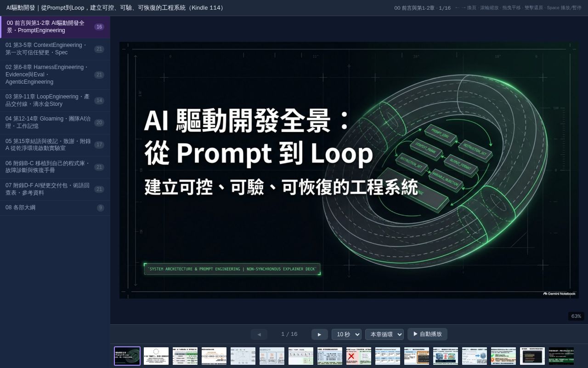
Task: Go to the previous slide arrow button
Action: click(259, 334)
